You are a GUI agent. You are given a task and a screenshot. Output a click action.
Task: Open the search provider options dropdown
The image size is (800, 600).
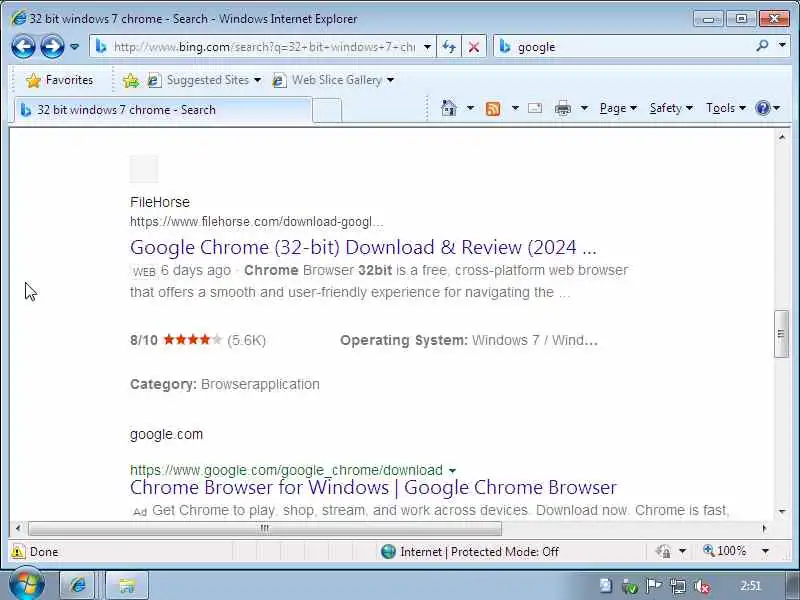[782, 45]
